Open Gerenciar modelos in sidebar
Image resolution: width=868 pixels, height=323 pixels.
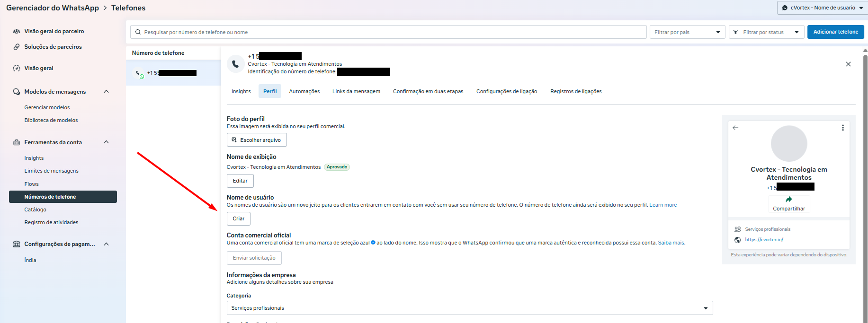click(x=47, y=107)
